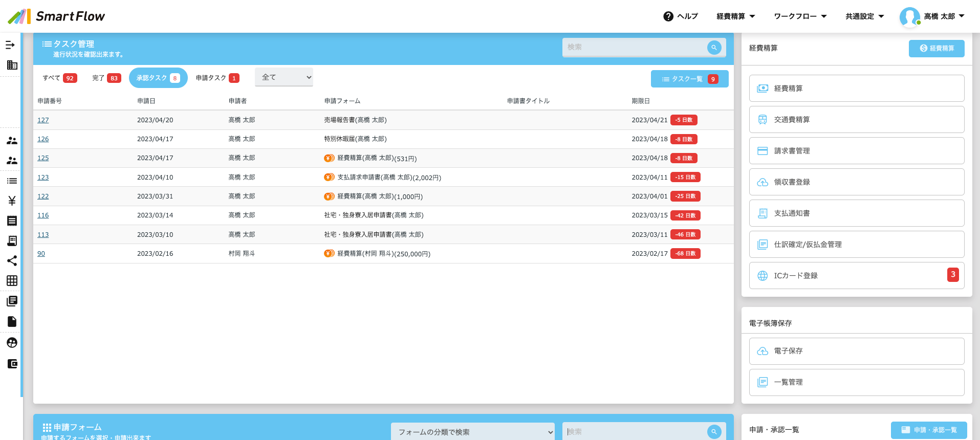Viewport: 980px width, 440px height.
Task: Open application number 127 link
Action: [43, 120]
